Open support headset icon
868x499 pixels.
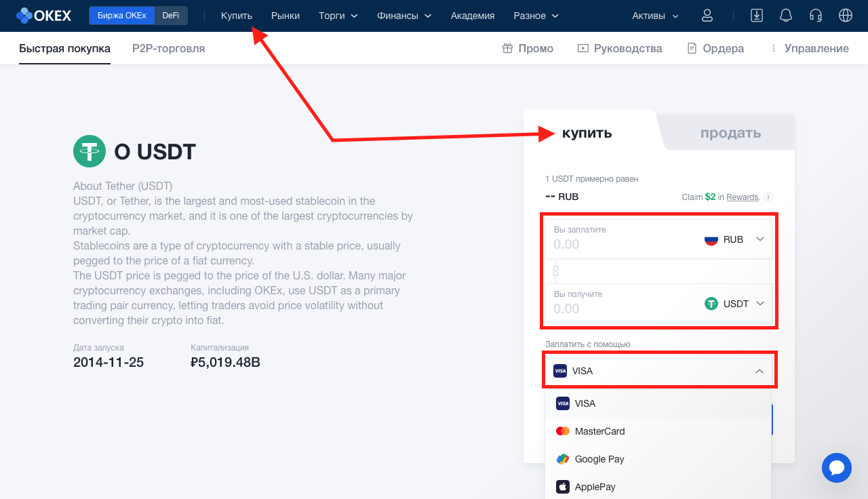pyautogui.click(x=816, y=16)
